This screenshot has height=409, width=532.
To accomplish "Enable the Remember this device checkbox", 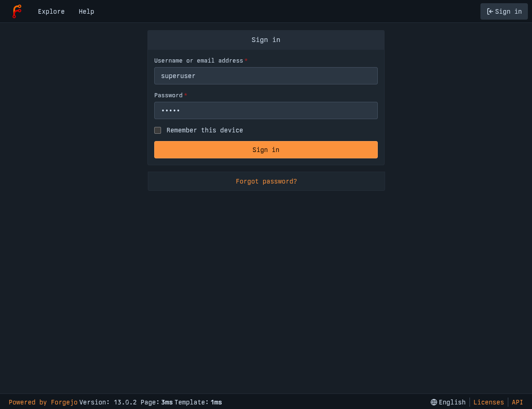I will [x=158, y=131].
